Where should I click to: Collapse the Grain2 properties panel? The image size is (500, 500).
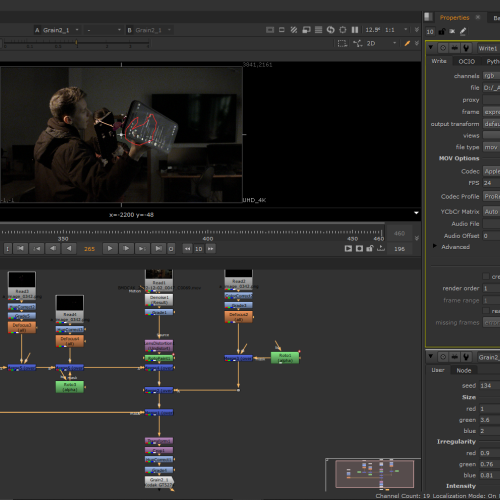tap(431, 357)
